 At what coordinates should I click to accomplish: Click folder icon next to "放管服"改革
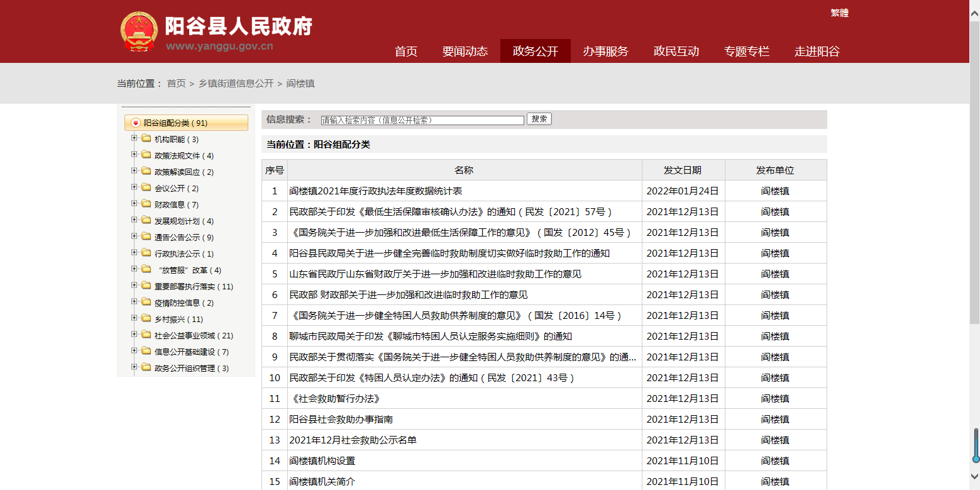(x=146, y=269)
